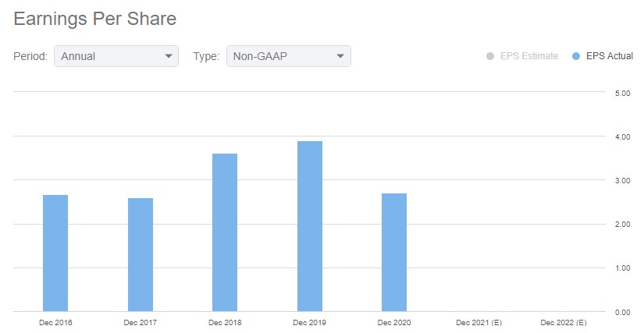
Task: Click the Dec 2022 (E) axis label
Action: click(x=564, y=323)
